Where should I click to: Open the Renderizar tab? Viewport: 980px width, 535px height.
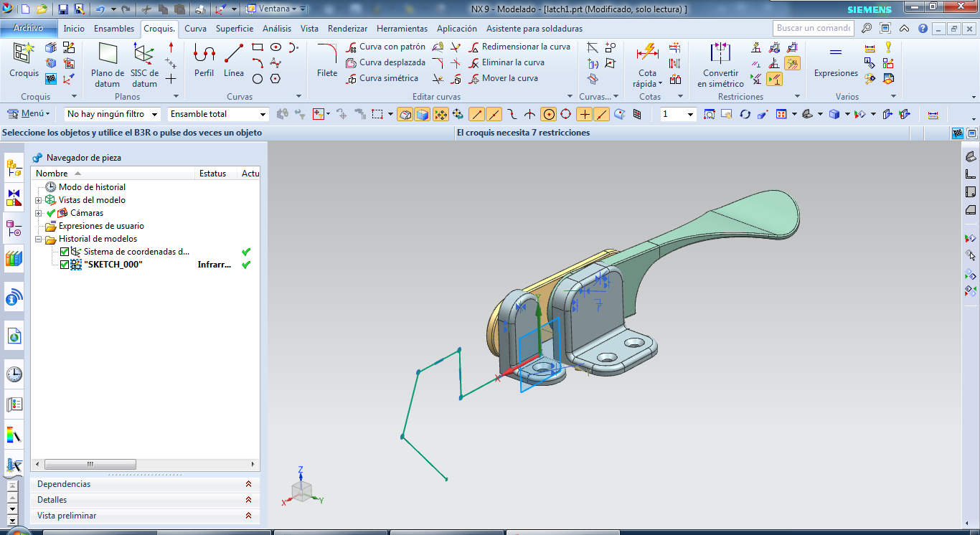click(x=347, y=29)
